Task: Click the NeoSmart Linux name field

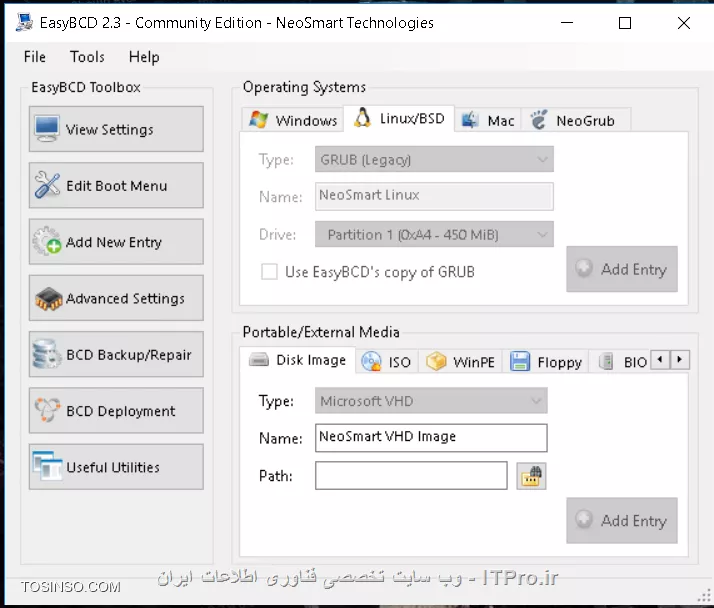Action: [x=434, y=196]
